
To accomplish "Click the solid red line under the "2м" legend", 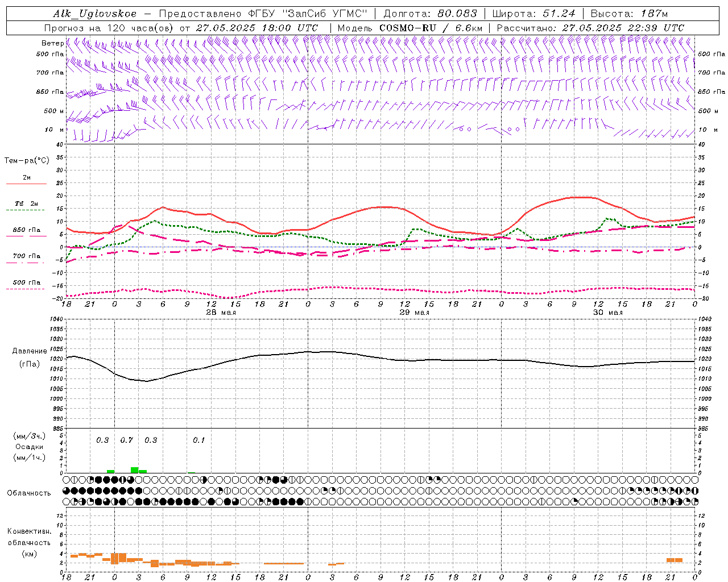I will click(26, 184).
